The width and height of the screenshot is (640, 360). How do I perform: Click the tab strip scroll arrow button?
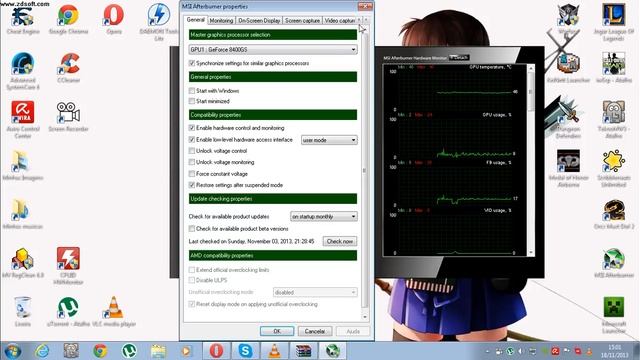pyautogui.click(x=366, y=20)
